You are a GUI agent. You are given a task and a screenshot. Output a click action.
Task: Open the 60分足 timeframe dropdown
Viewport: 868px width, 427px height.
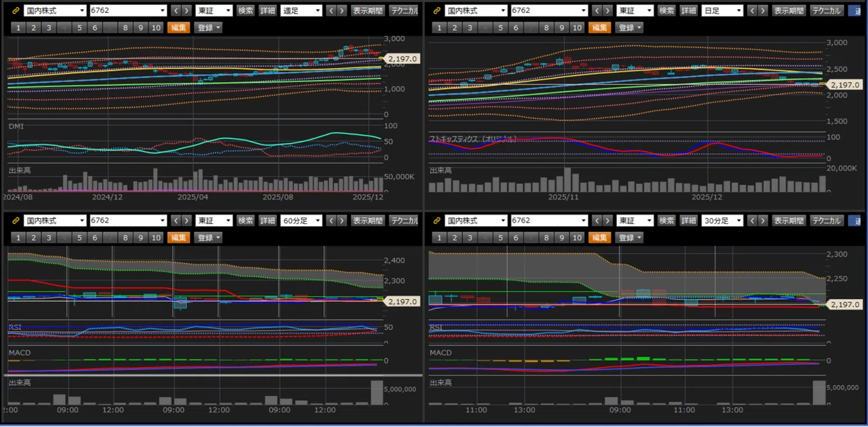coord(301,220)
